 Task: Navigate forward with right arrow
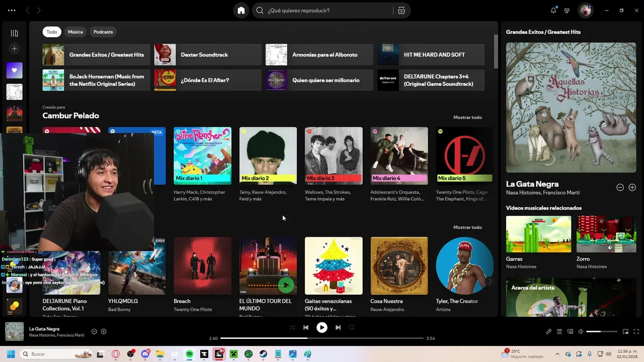click(x=39, y=11)
